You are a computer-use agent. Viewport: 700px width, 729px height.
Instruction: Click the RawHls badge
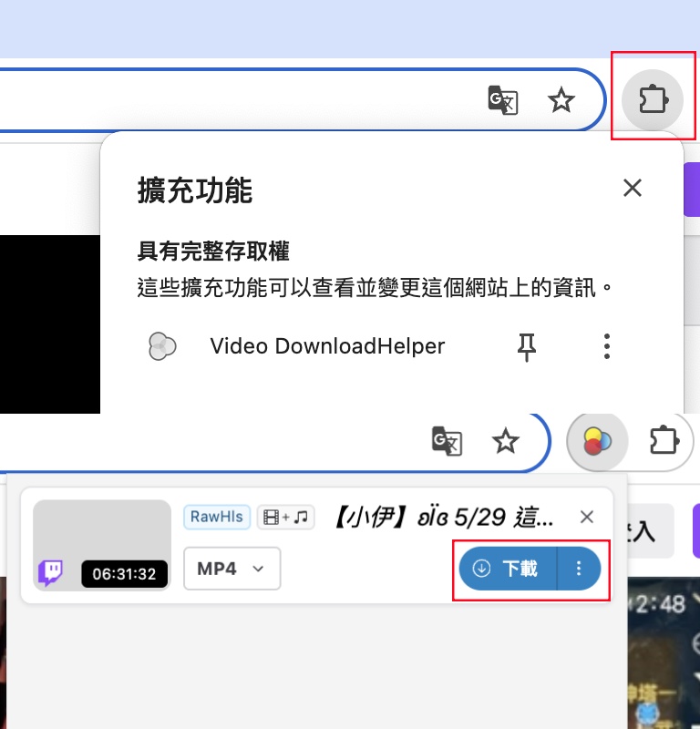217,517
